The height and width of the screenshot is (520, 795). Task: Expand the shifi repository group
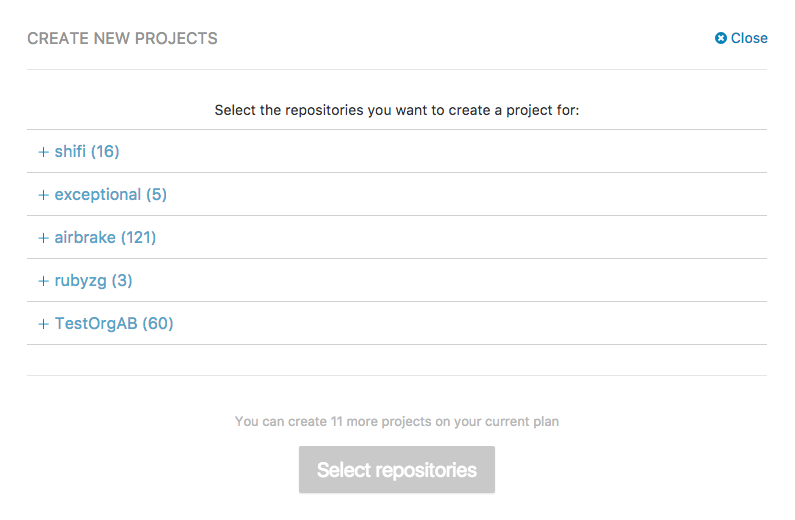tap(396, 152)
